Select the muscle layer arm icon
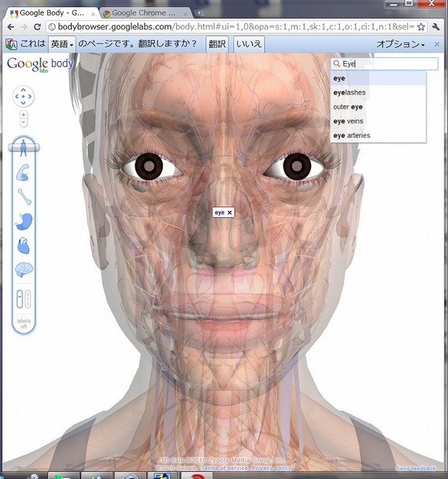This screenshot has width=448, height=479. click(x=23, y=172)
